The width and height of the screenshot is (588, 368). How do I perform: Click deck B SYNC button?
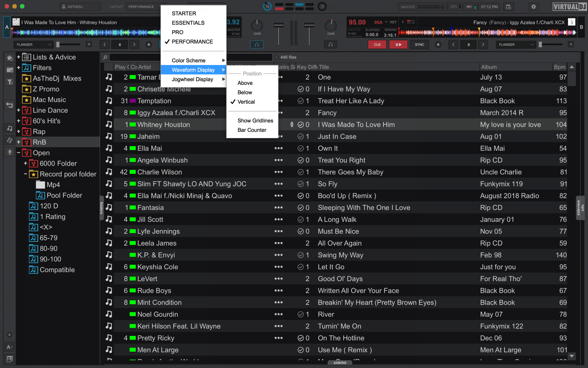click(420, 45)
